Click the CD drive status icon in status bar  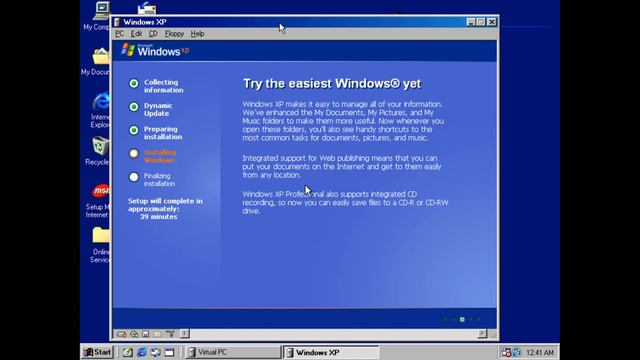click(134, 334)
